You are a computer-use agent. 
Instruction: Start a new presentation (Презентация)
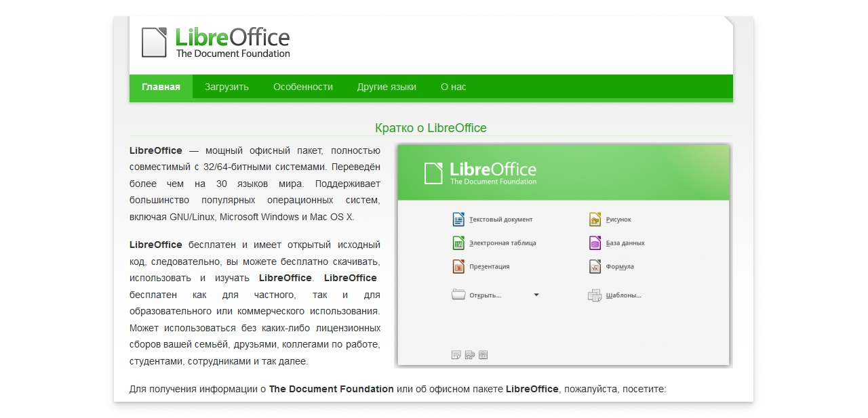(491, 266)
